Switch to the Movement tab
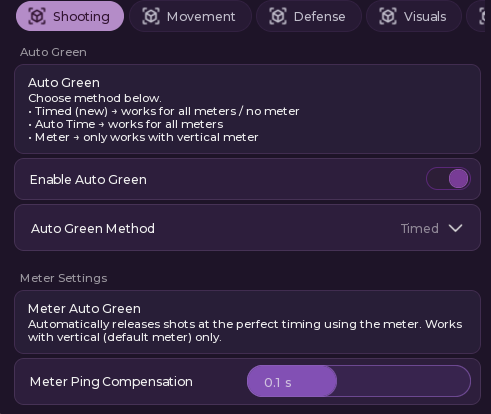The width and height of the screenshot is (491, 414). pos(190,16)
